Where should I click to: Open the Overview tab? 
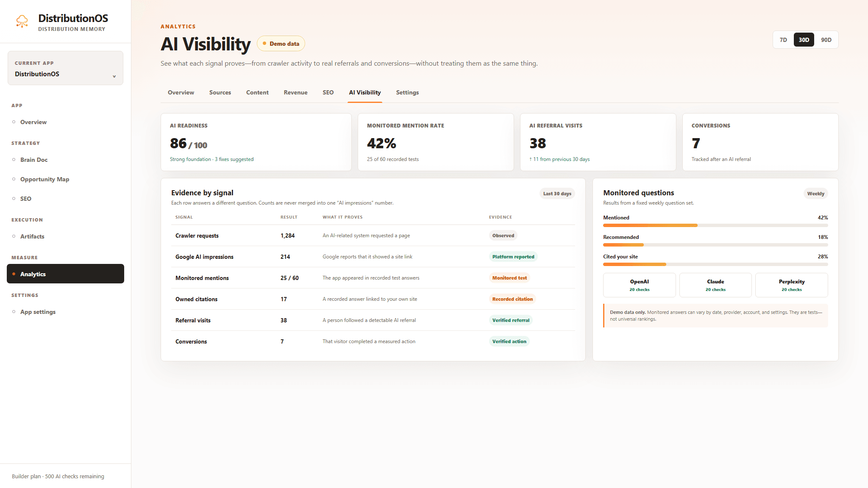pyautogui.click(x=181, y=92)
